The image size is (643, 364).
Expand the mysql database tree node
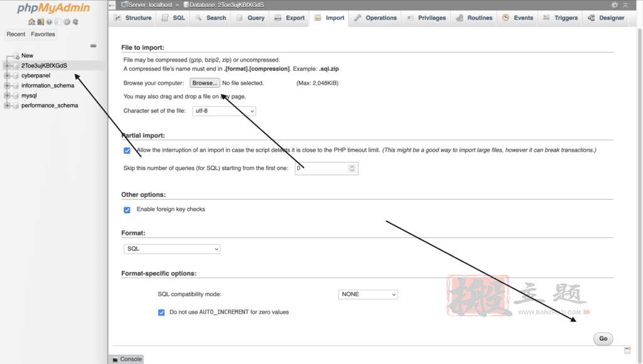click(x=7, y=95)
